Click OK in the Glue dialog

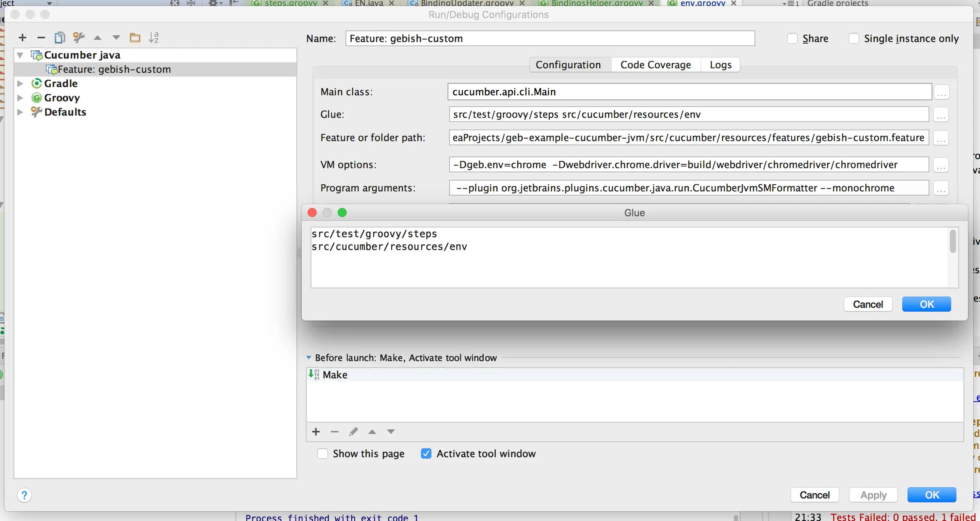[926, 304]
